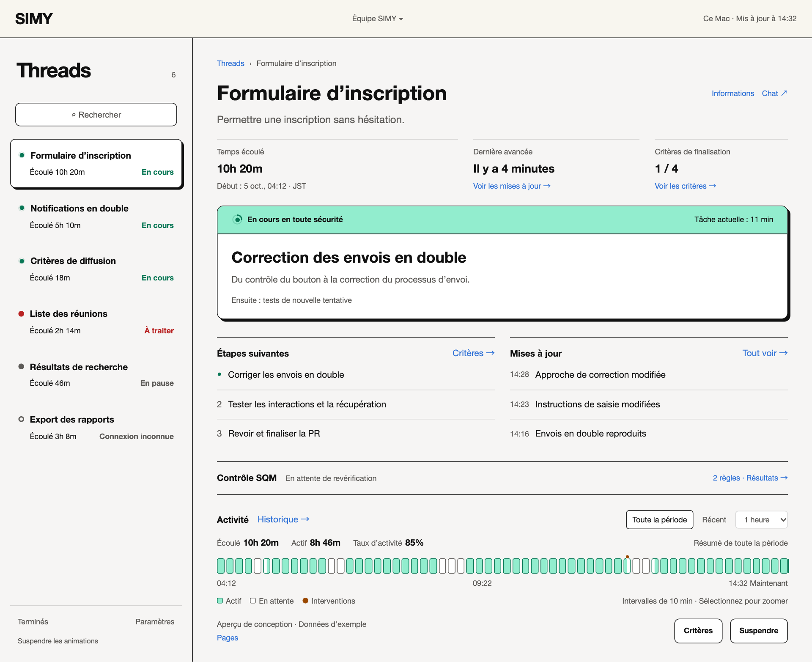Open the Liste des réunions thread

click(96, 322)
